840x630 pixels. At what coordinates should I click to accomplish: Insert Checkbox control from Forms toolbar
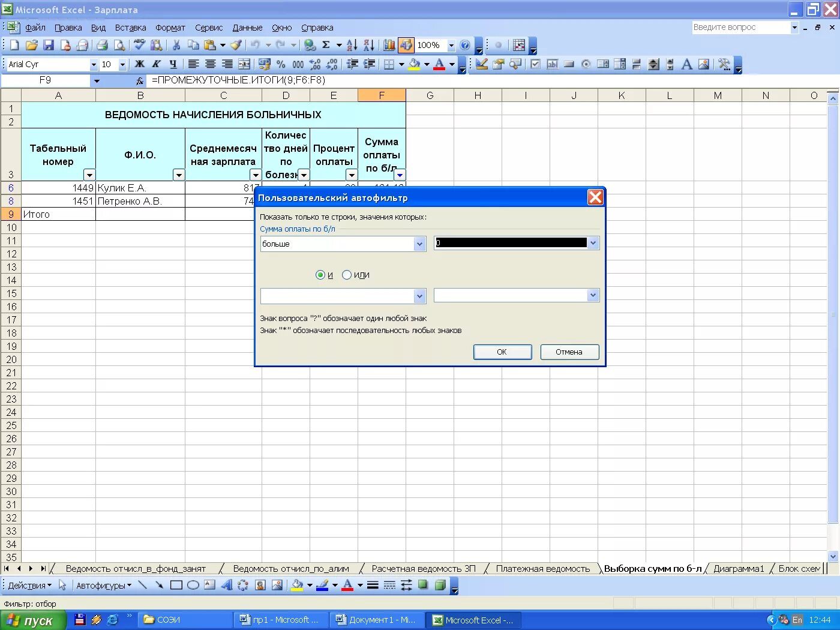pos(535,64)
